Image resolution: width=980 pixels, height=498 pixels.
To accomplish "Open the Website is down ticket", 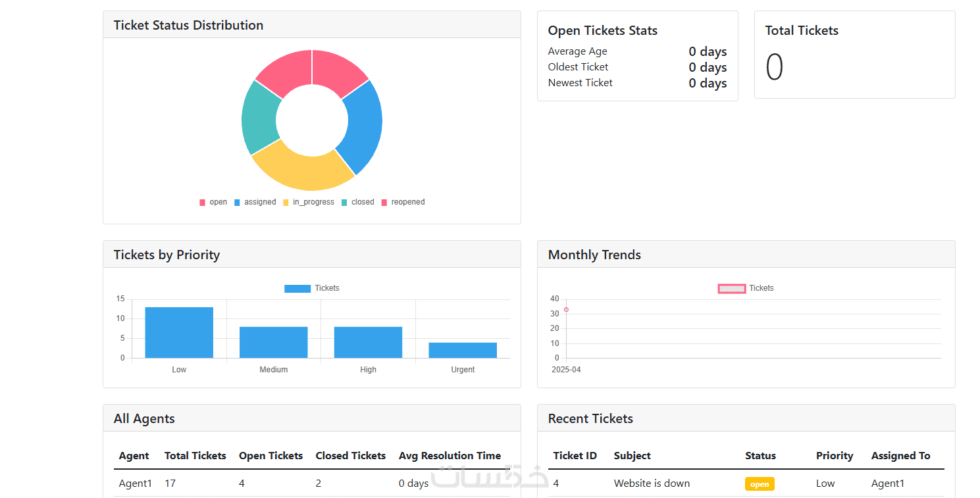I will point(652,484).
